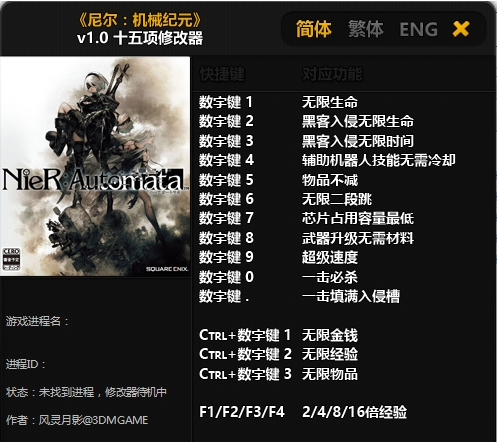Screen dimensions: 497x442
Task: Switch language to 简体
Action: click(314, 29)
